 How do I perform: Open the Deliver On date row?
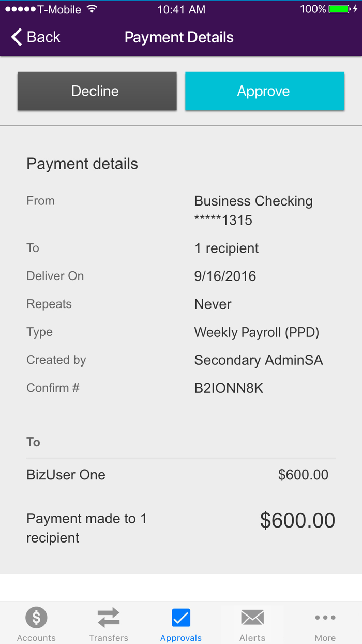pos(181,276)
